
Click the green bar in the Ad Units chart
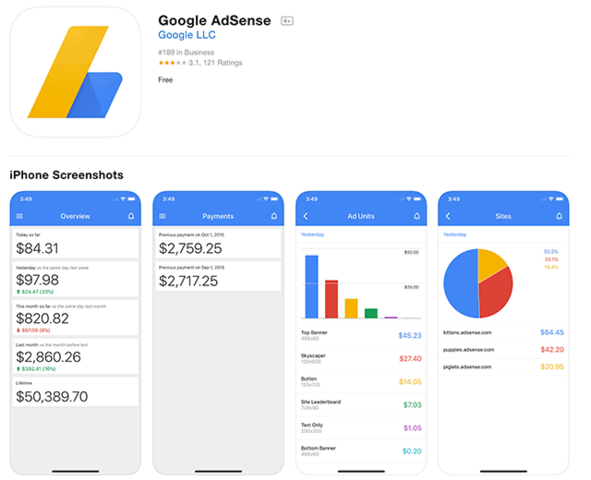click(371, 313)
